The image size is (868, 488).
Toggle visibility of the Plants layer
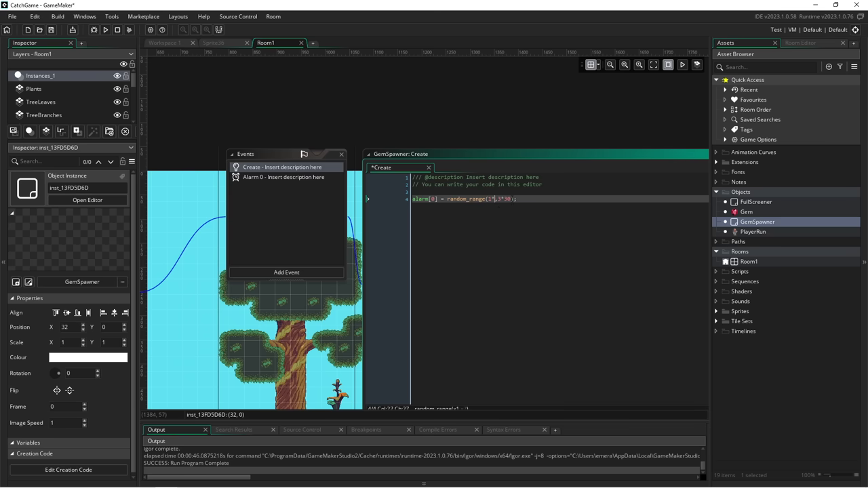click(117, 89)
